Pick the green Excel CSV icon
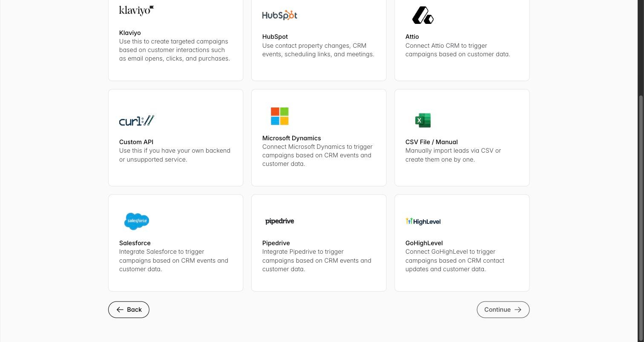Viewport: 644px width, 342px height. coord(423,120)
